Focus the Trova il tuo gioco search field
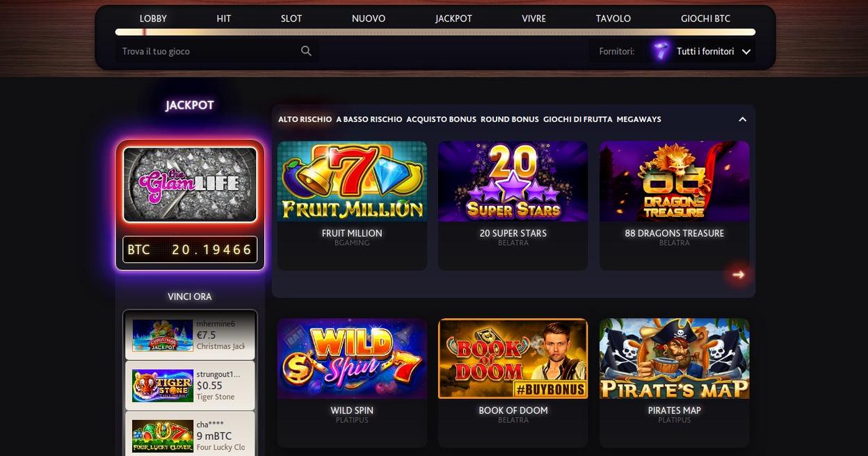The width and height of the screenshot is (868, 456). (x=207, y=51)
